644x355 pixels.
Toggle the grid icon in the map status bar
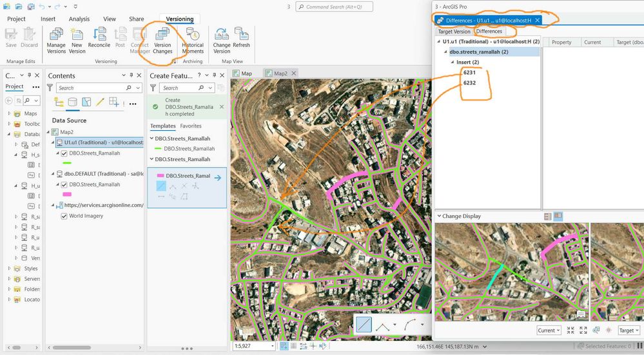coord(294,346)
